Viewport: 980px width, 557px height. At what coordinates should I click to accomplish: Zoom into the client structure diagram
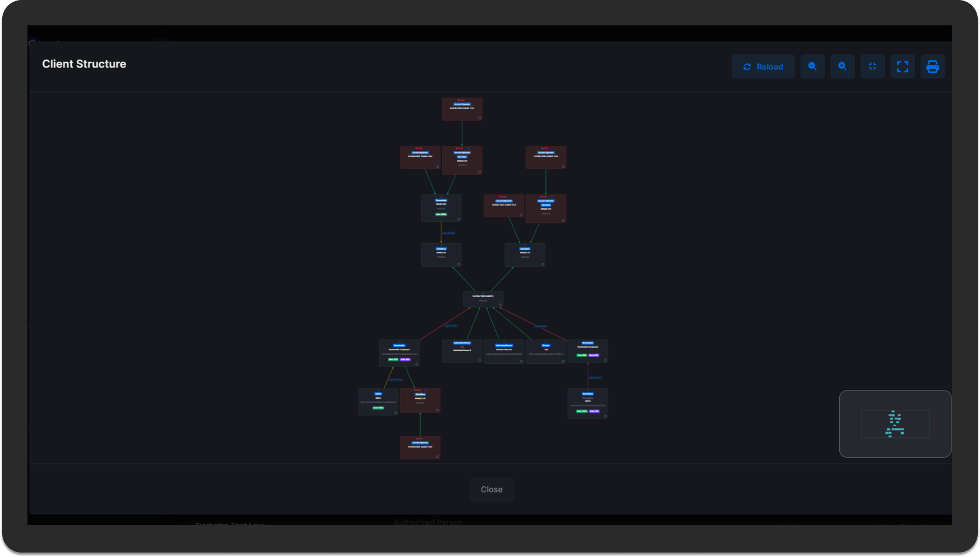tap(843, 66)
